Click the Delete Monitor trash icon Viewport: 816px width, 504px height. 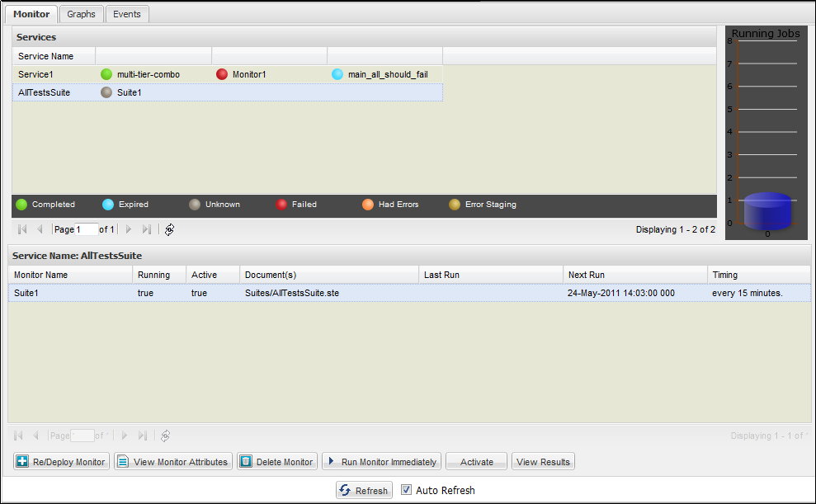245,461
